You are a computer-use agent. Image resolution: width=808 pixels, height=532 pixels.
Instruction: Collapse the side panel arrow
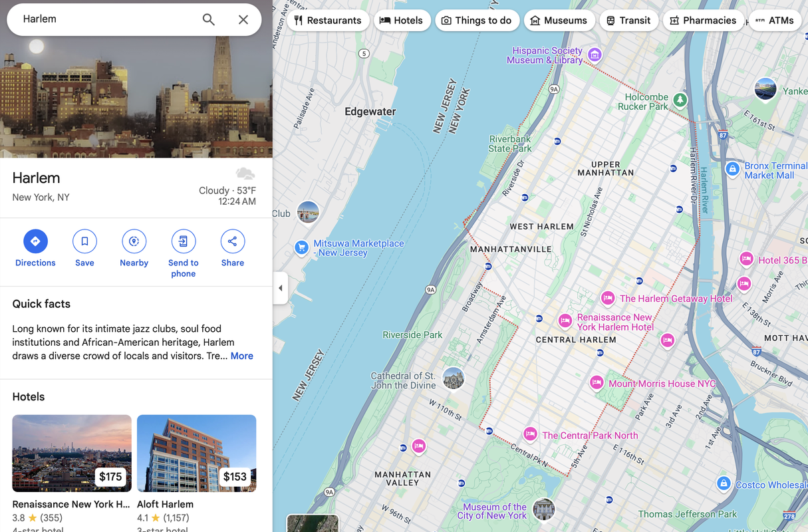(280, 288)
